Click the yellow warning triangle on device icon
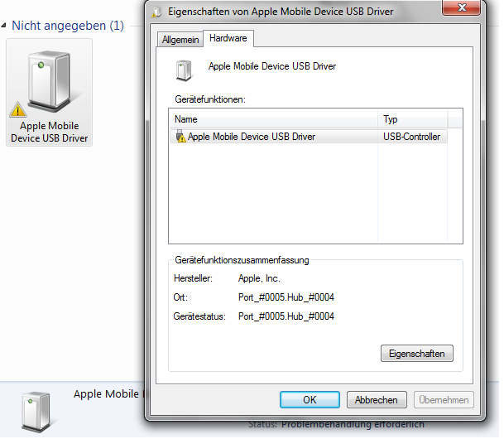504x439 pixels. tap(18, 109)
